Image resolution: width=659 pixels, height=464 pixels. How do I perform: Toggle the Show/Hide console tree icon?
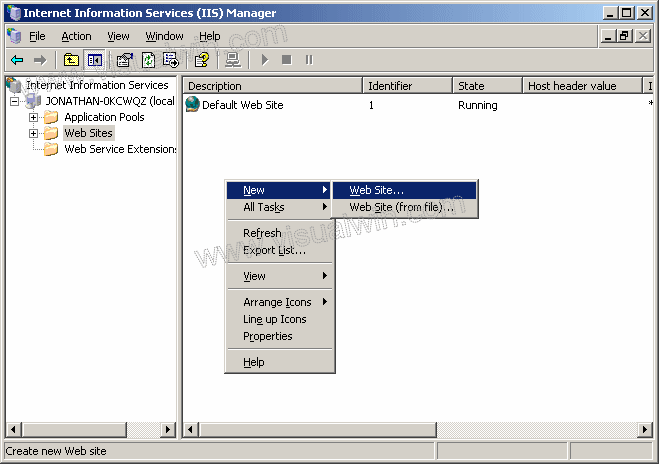95,60
